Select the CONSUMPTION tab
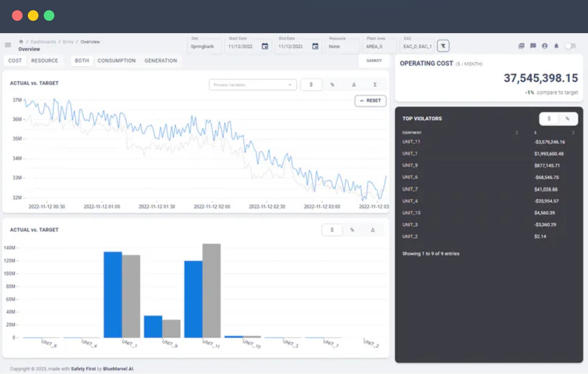 tap(116, 61)
